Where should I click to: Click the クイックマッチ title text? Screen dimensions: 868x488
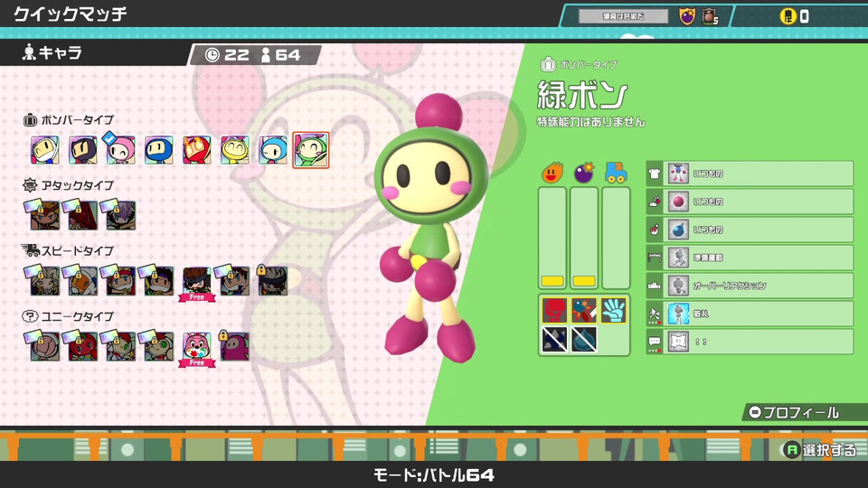pyautogui.click(x=71, y=14)
